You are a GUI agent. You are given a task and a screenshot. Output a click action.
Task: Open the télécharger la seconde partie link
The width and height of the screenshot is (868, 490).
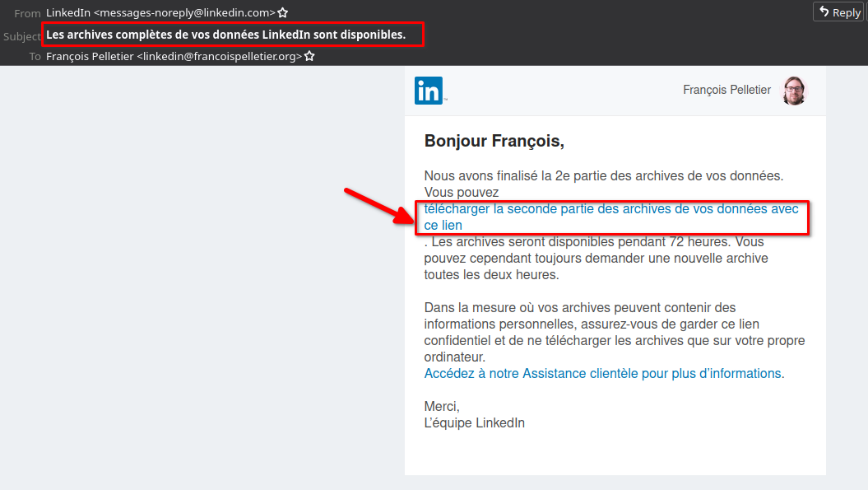click(611, 217)
